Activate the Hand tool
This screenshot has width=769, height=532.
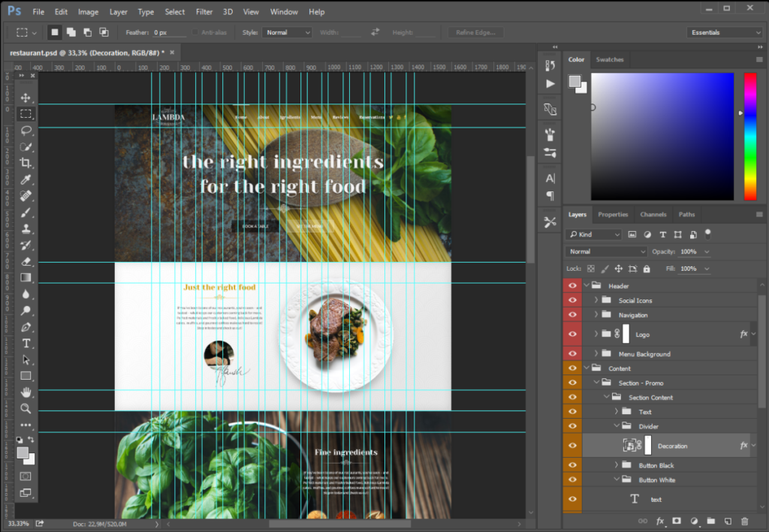coord(26,392)
